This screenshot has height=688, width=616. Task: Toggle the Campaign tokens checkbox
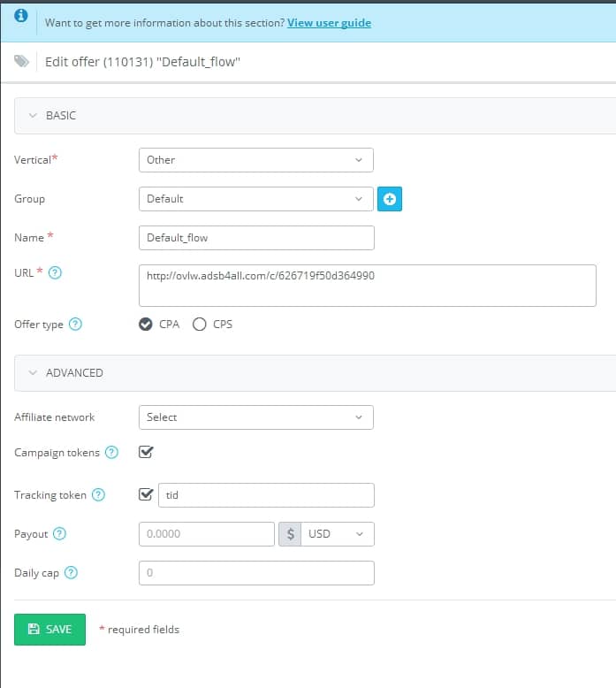tap(146, 452)
